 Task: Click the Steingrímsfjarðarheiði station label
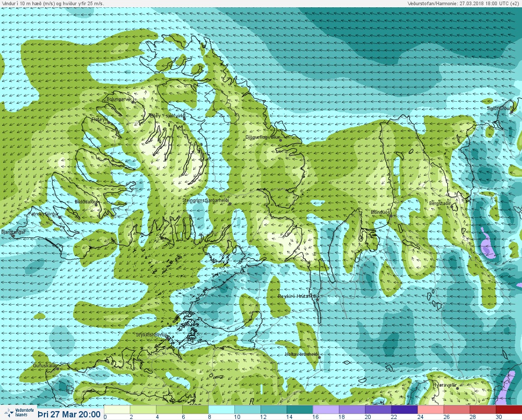pyautogui.click(x=206, y=200)
